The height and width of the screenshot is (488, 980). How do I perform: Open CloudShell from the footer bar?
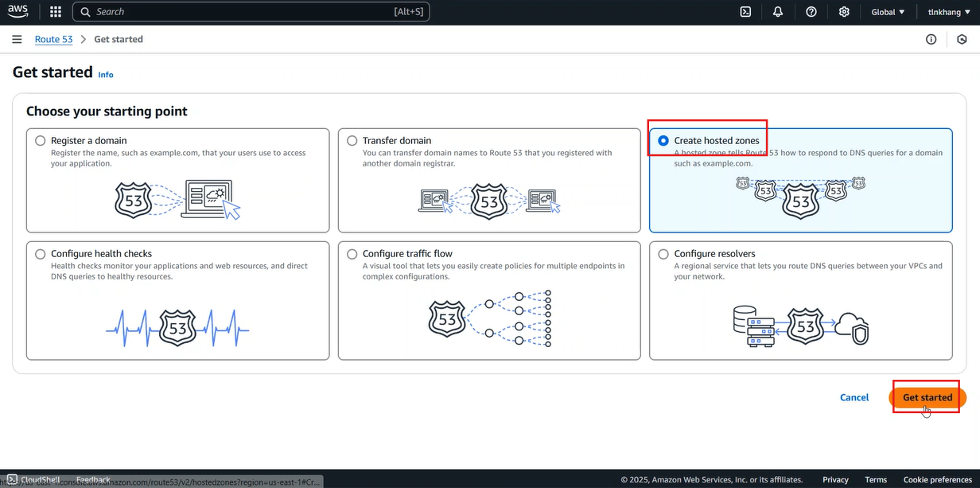tap(32, 479)
